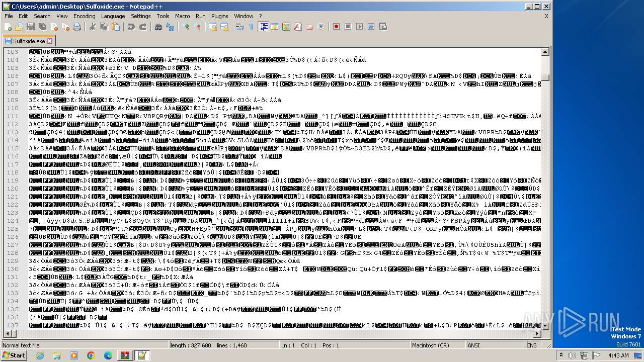644x362 pixels.
Task: Open the Encoding menu
Action: point(85,16)
